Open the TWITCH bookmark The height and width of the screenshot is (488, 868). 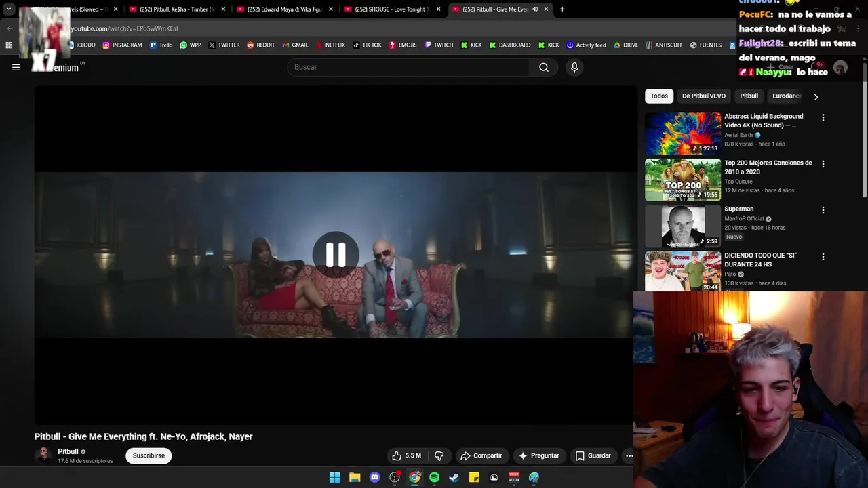click(x=439, y=45)
